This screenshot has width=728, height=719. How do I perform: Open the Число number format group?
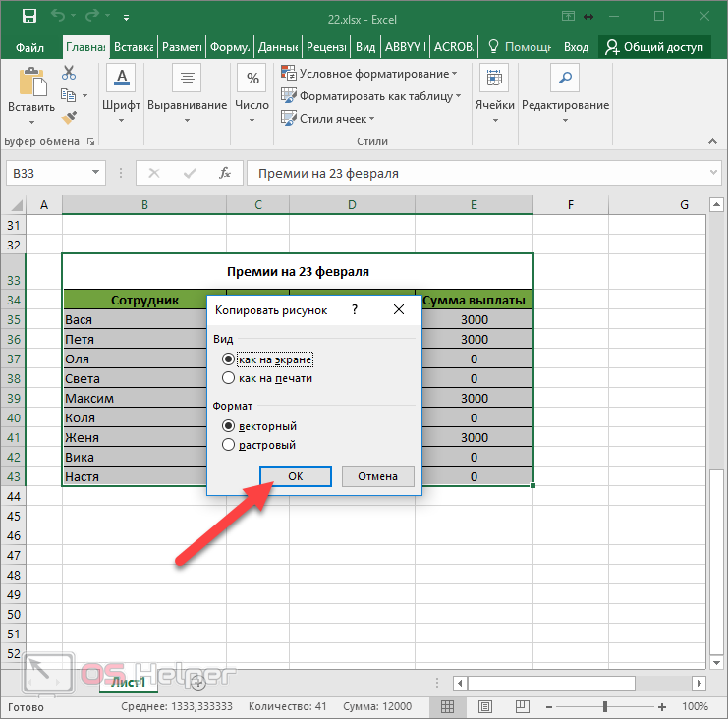(x=252, y=94)
